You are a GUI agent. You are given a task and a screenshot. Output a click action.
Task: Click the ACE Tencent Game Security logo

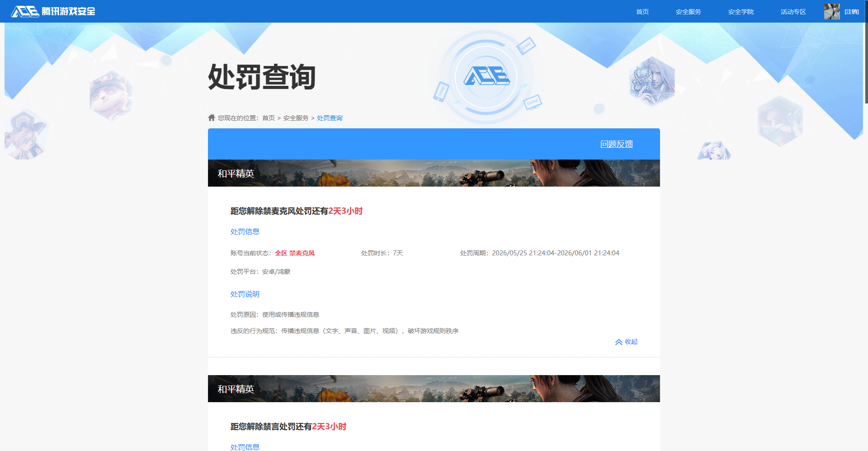point(53,11)
